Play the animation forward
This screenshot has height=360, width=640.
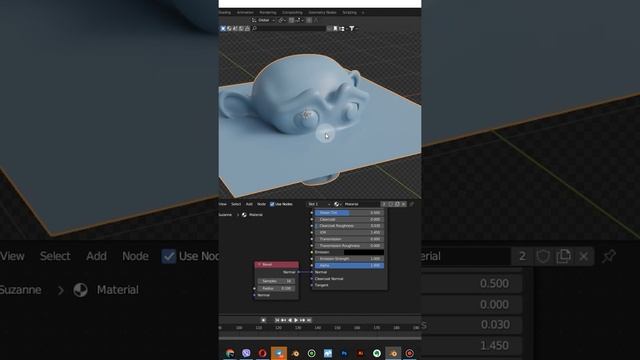(296, 320)
